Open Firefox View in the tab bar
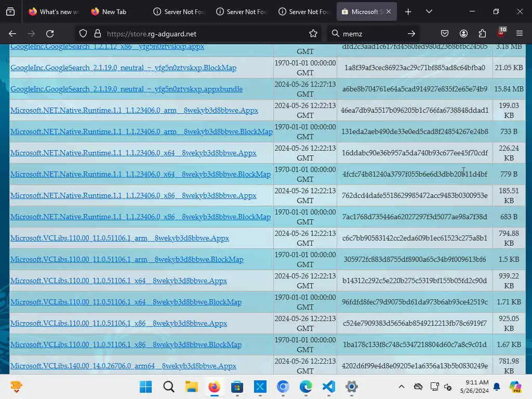532x399 pixels. (x=10, y=11)
